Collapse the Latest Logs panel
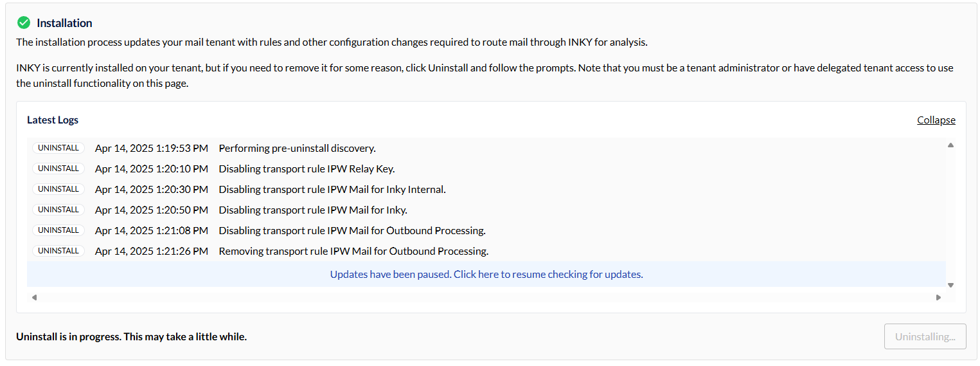Viewport: 980px width, 366px height. 936,120
